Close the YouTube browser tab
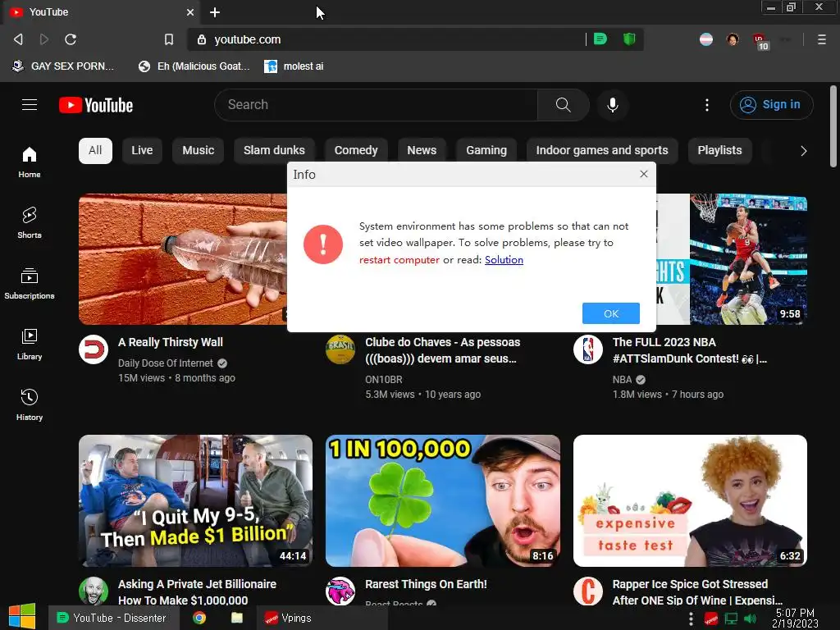 coord(190,11)
